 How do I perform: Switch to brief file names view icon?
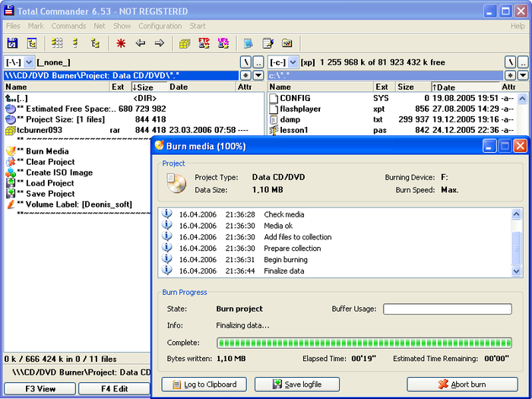coord(57,43)
